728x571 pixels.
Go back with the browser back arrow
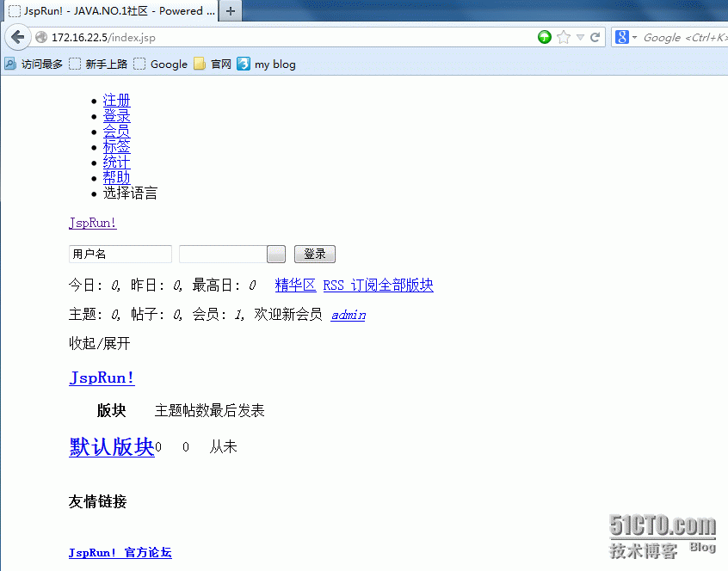tap(18, 37)
